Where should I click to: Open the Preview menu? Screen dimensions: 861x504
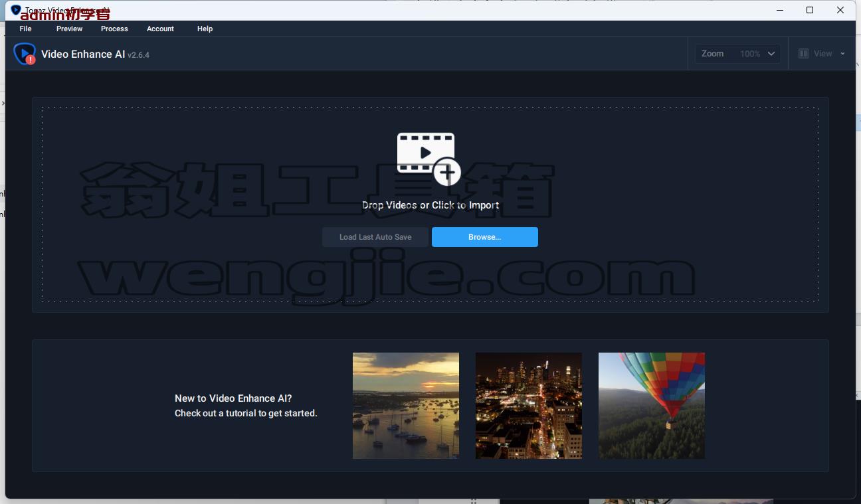[69, 29]
